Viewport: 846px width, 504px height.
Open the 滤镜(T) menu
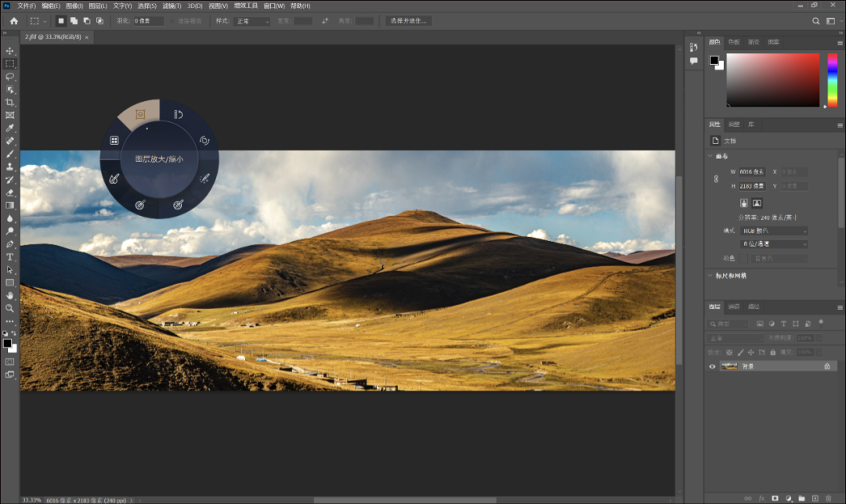coord(170,5)
